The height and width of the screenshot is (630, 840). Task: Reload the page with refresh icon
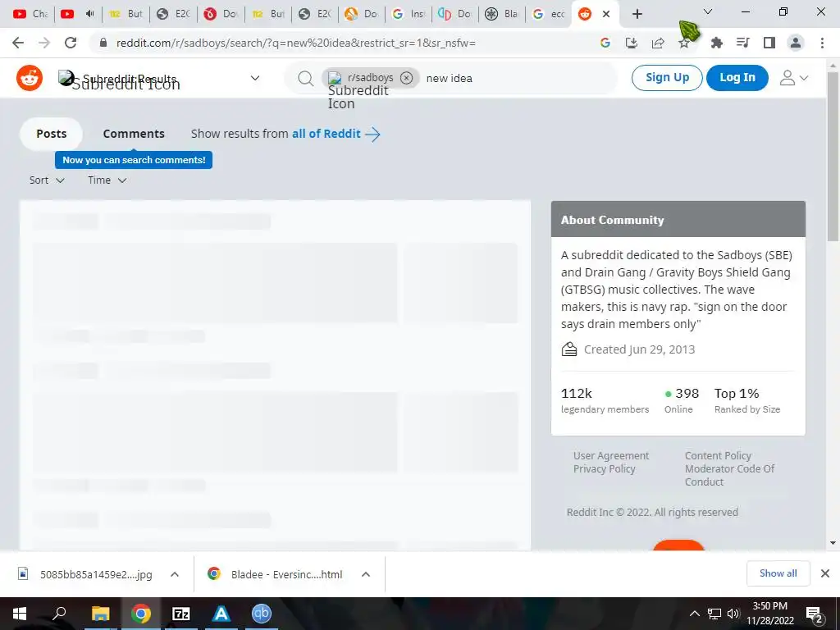pyautogui.click(x=71, y=43)
